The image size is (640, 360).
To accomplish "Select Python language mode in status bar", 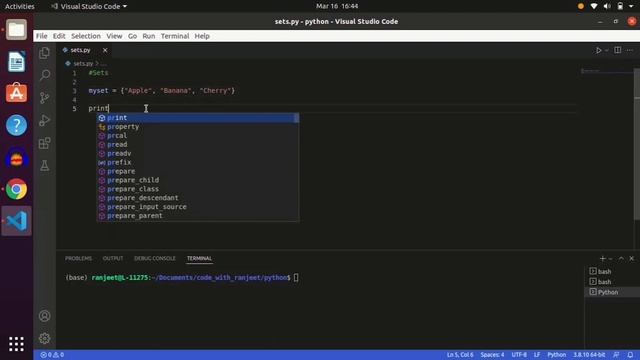I will pyautogui.click(x=556, y=355).
